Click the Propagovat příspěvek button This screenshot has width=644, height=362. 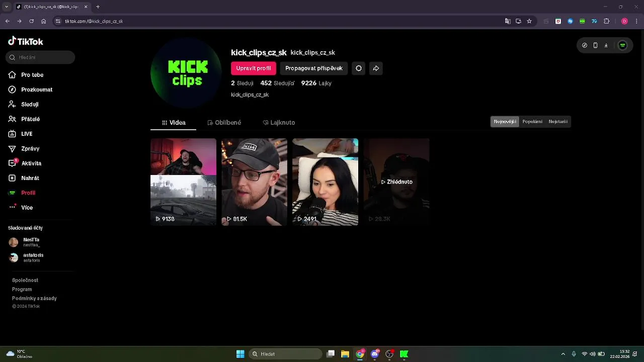click(314, 68)
